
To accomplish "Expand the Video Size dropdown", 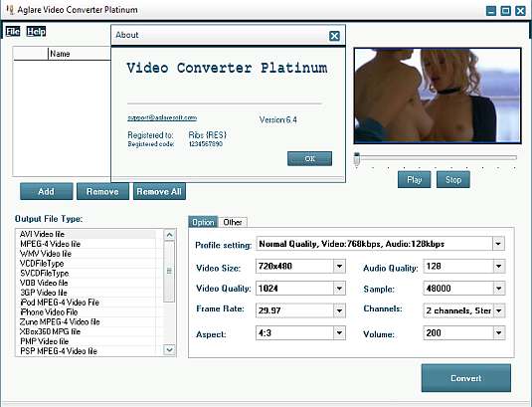I will (x=339, y=266).
